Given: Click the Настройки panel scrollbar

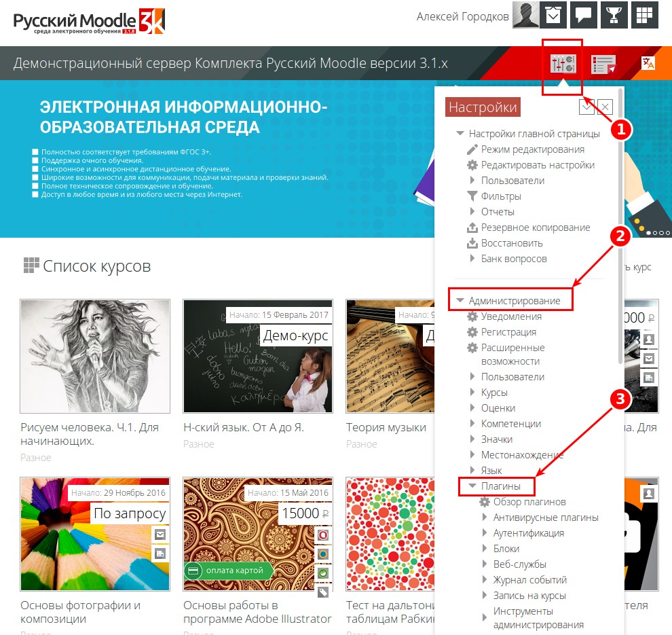Looking at the screenshot, I should [620, 226].
